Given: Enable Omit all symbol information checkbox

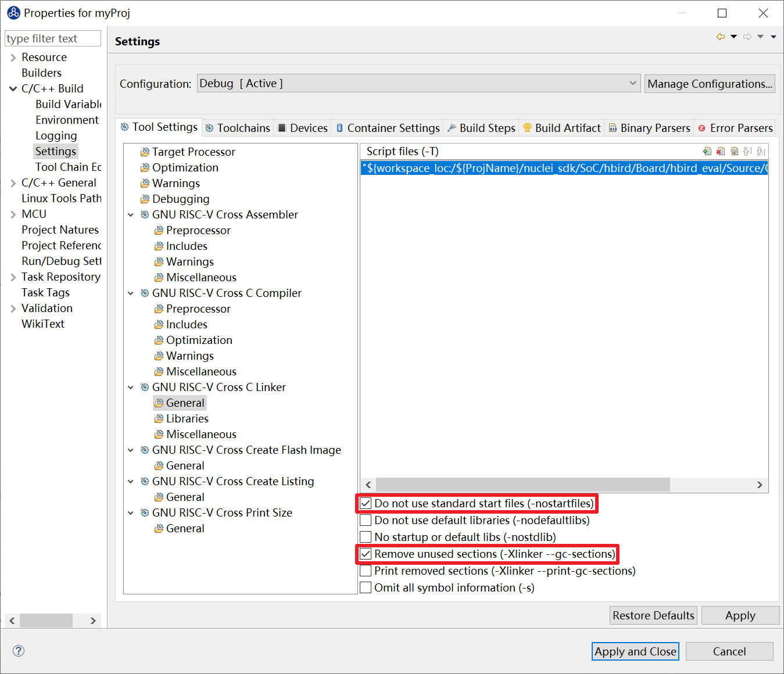Looking at the screenshot, I should [366, 588].
